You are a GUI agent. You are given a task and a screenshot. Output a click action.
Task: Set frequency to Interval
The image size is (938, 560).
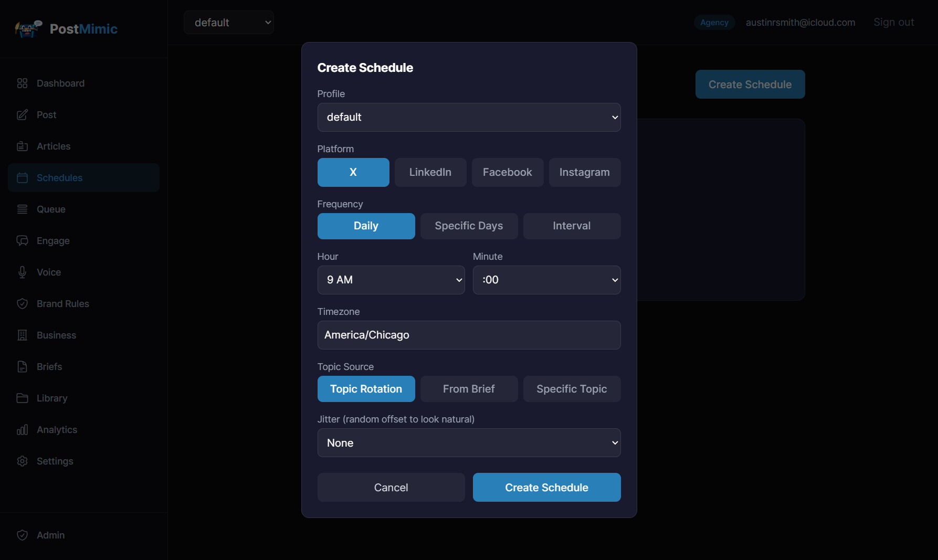pos(572,226)
